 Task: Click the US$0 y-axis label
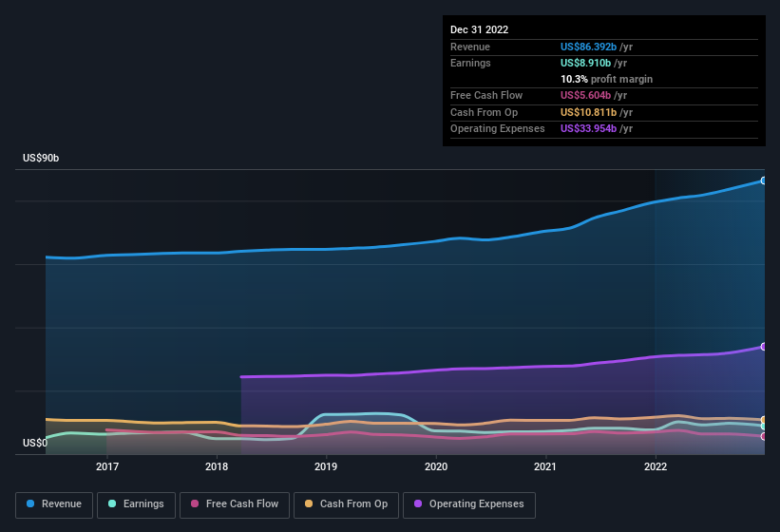35,443
